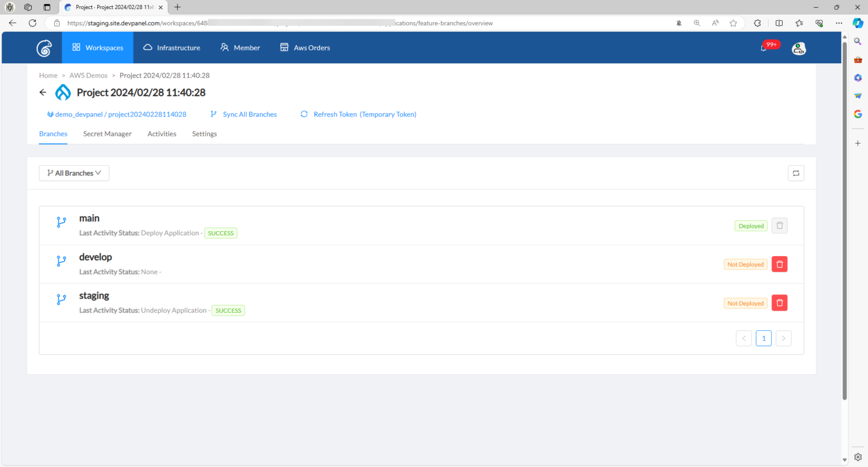Image resolution: width=868 pixels, height=467 pixels.
Task: Click the previous-page chevron in pagination
Action: coord(744,338)
